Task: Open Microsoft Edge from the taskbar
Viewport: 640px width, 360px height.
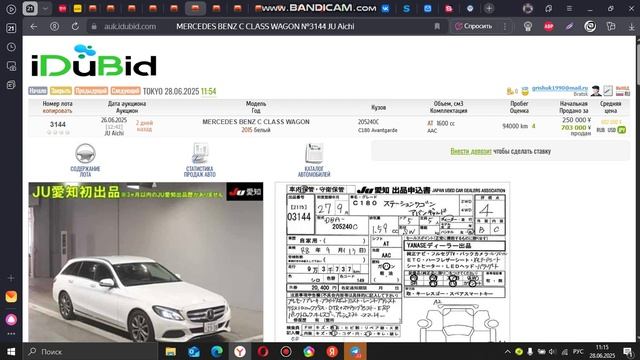Action: (x=217, y=351)
